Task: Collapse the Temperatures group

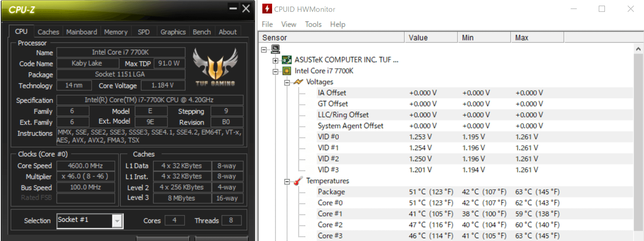Action: [x=287, y=181]
